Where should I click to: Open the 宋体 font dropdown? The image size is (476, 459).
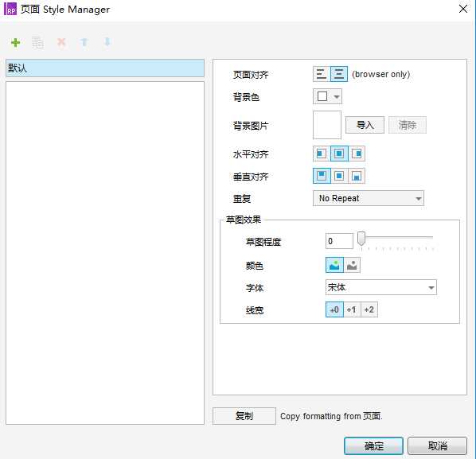pyautogui.click(x=381, y=287)
